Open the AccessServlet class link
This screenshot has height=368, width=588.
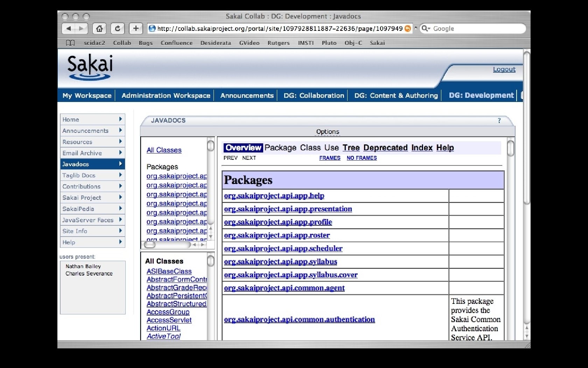click(x=169, y=320)
